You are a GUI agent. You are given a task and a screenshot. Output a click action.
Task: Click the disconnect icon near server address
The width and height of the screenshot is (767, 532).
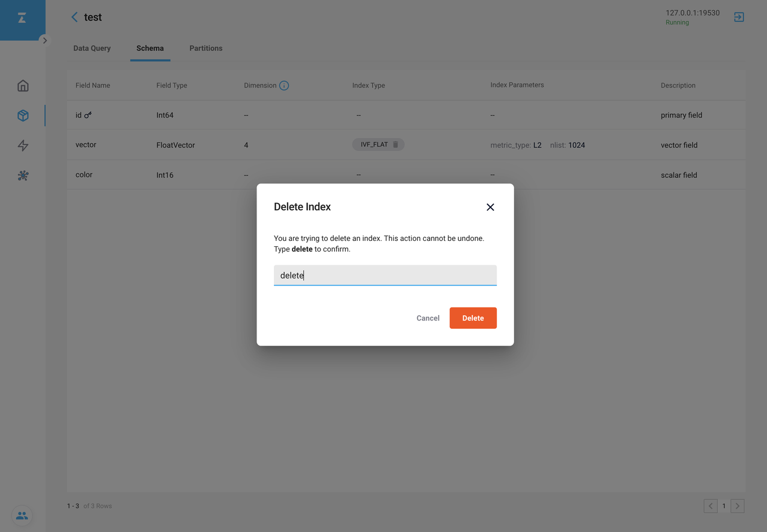click(x=739, y=17)
